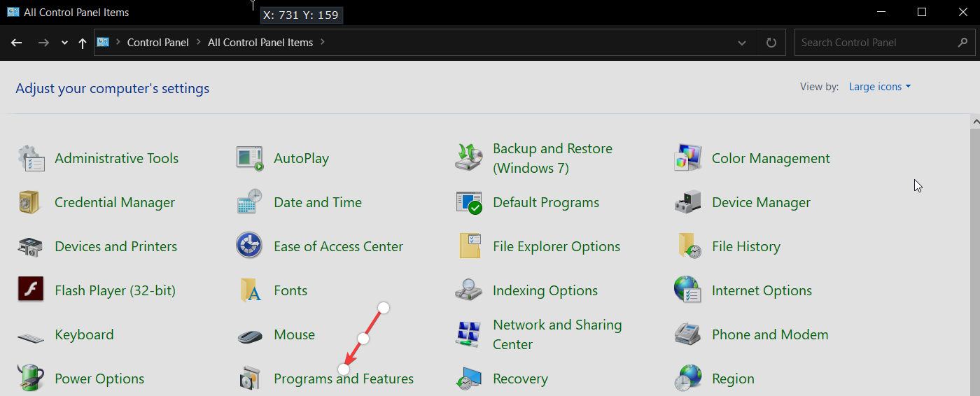The height and width of the screenshot is (396, 980).
Task: Click the vertical scrollbar thumb
Action: point(975,262)
